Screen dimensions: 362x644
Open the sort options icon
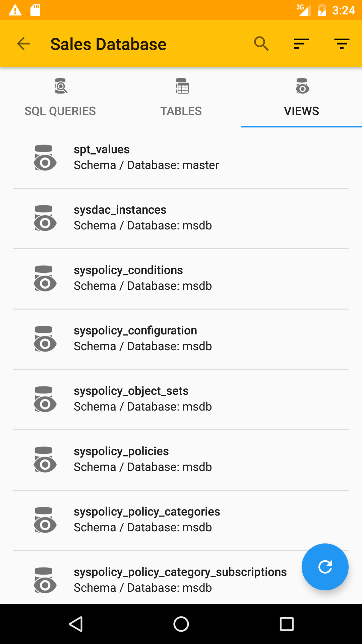tap(301, 44)
